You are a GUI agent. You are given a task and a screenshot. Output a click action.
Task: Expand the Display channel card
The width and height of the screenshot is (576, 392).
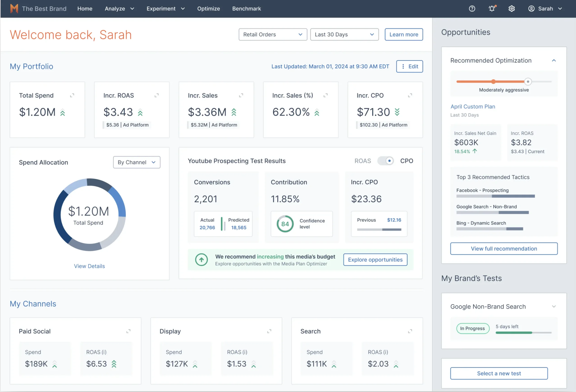(x=269, y=331)
